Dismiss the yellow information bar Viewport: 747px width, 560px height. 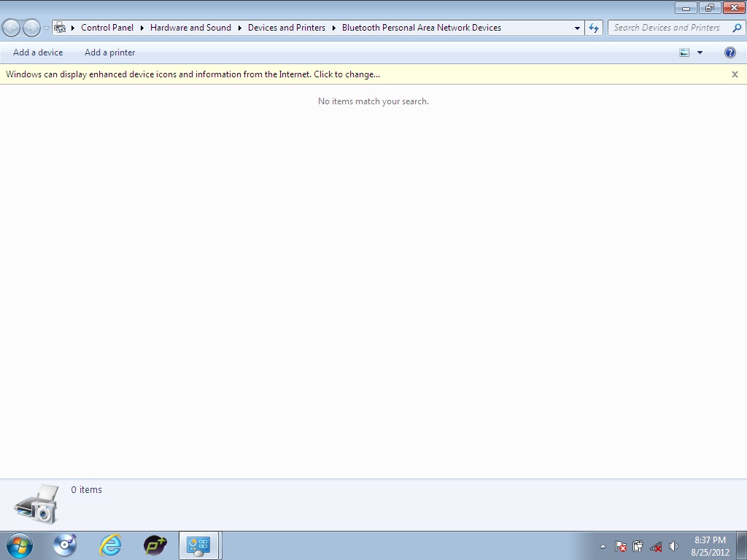pyautogui.click(x=735, y=74)
